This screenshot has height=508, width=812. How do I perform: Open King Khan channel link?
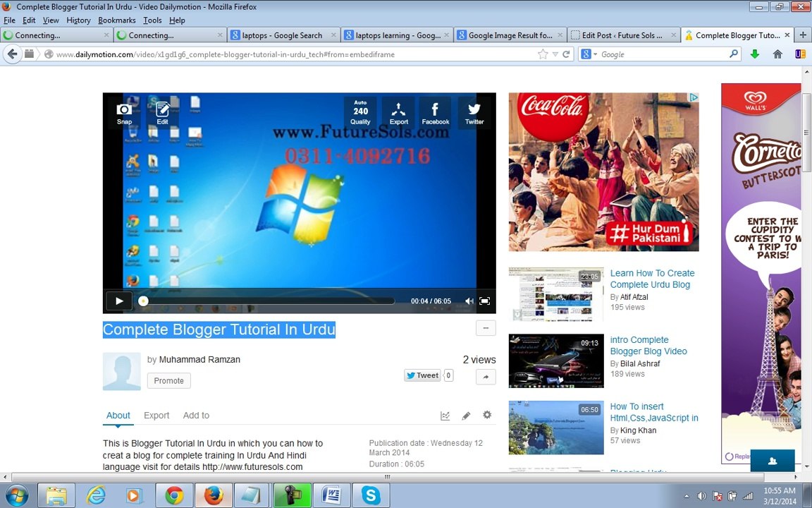click(x=638, y=430)
